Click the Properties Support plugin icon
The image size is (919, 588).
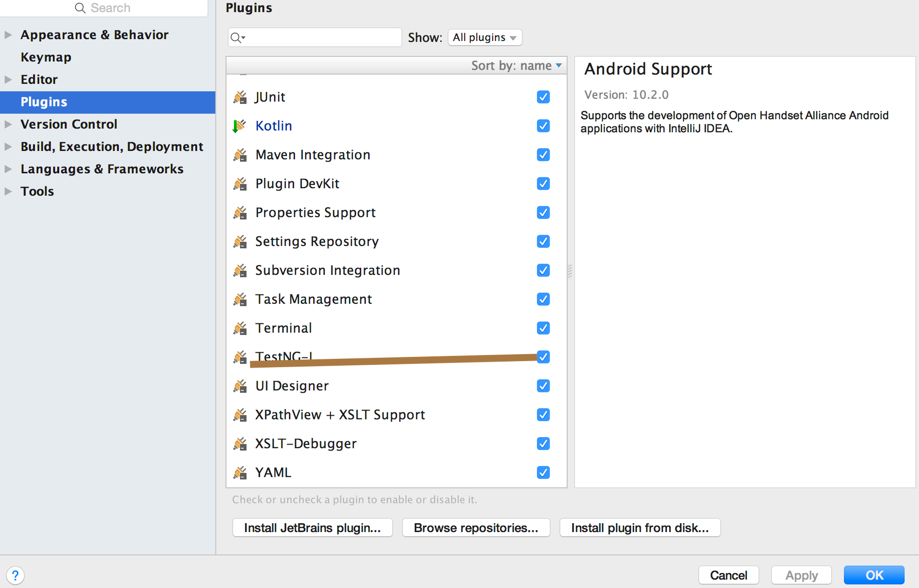[x=240, y=213]
